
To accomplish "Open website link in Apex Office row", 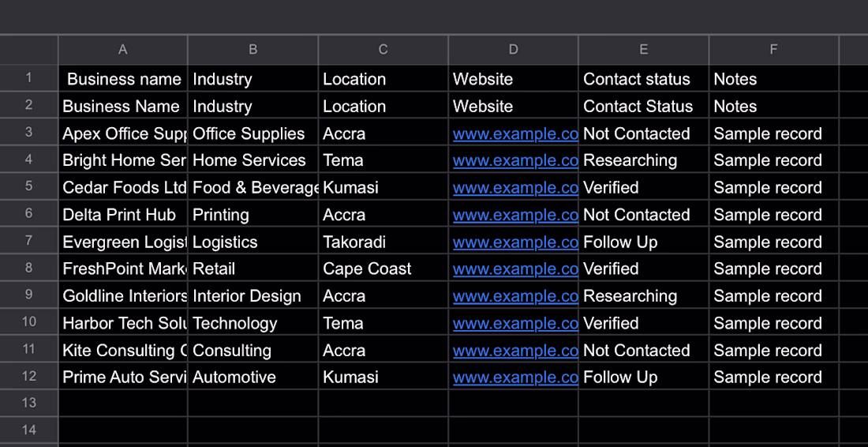I will point(515,133).
